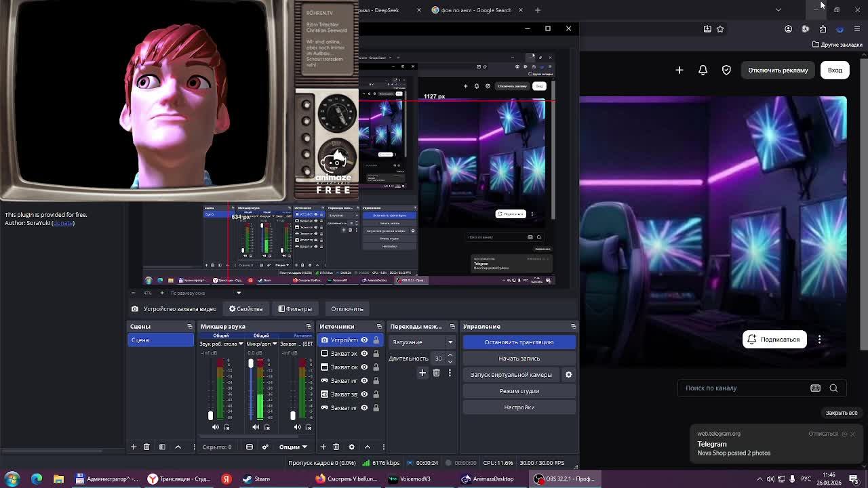Lock the Захват эк source
Image resolution: width=868 pixels, height=488 pixels.
point(376,354)
